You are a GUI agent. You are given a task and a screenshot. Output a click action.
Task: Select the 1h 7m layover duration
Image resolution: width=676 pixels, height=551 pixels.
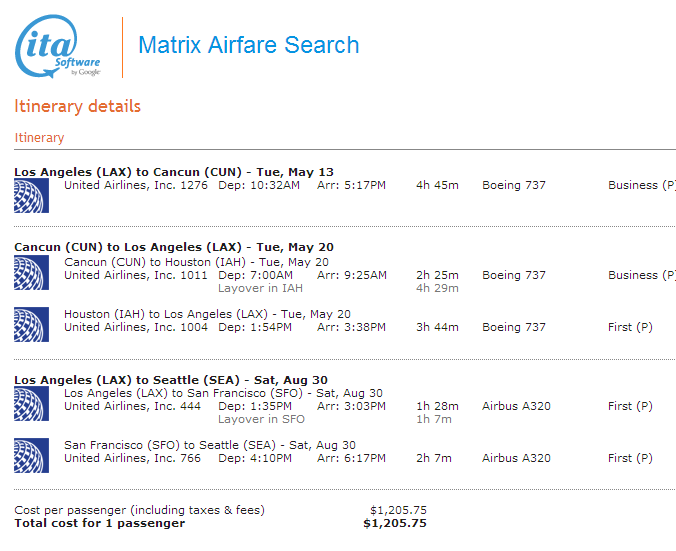point(434,419)
